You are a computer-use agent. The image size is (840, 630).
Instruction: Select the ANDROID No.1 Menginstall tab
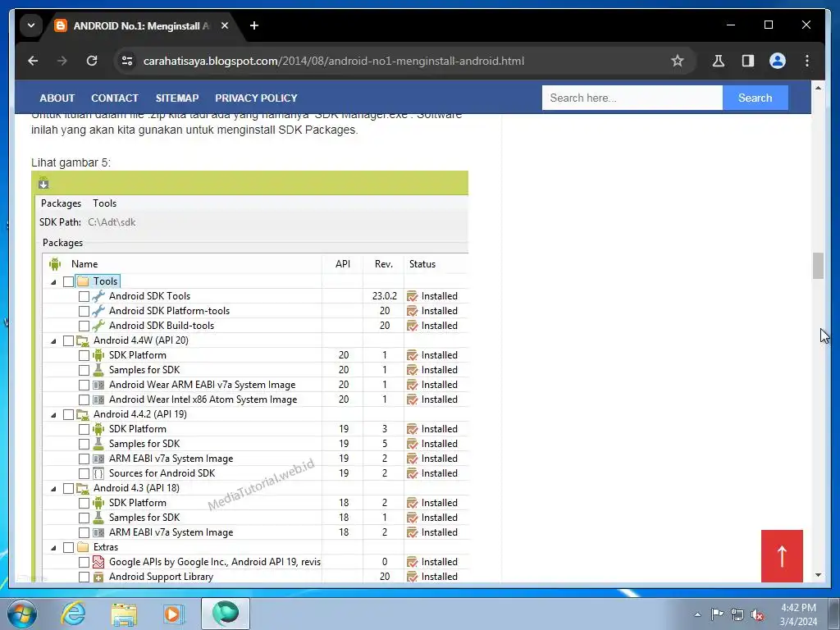point(141,25)
